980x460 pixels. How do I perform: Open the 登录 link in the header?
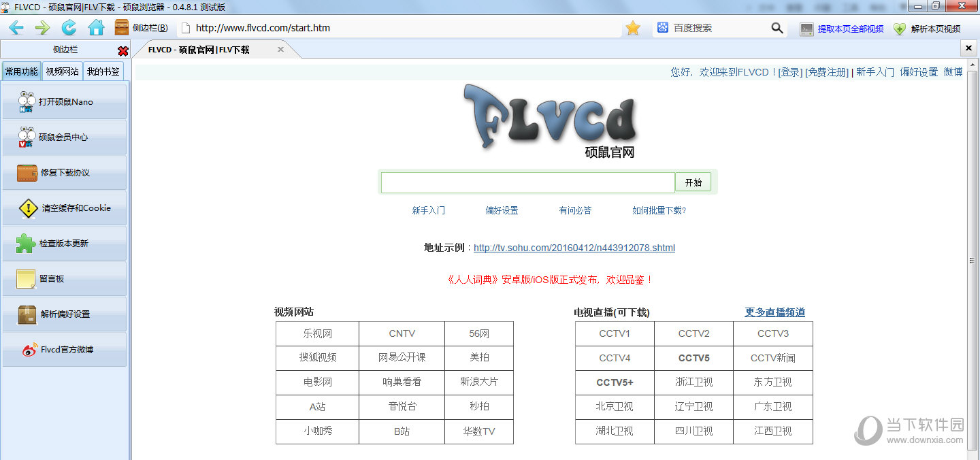point(789,72)
